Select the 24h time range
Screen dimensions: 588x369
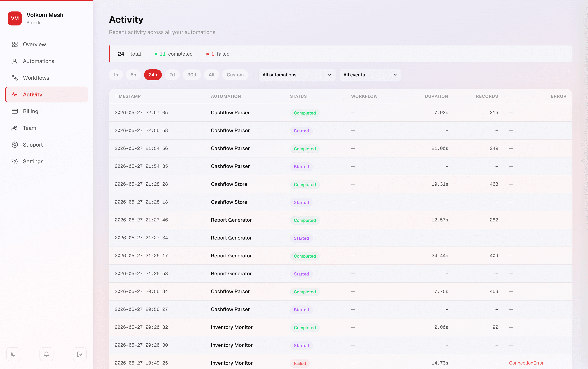tap(153, 75)
